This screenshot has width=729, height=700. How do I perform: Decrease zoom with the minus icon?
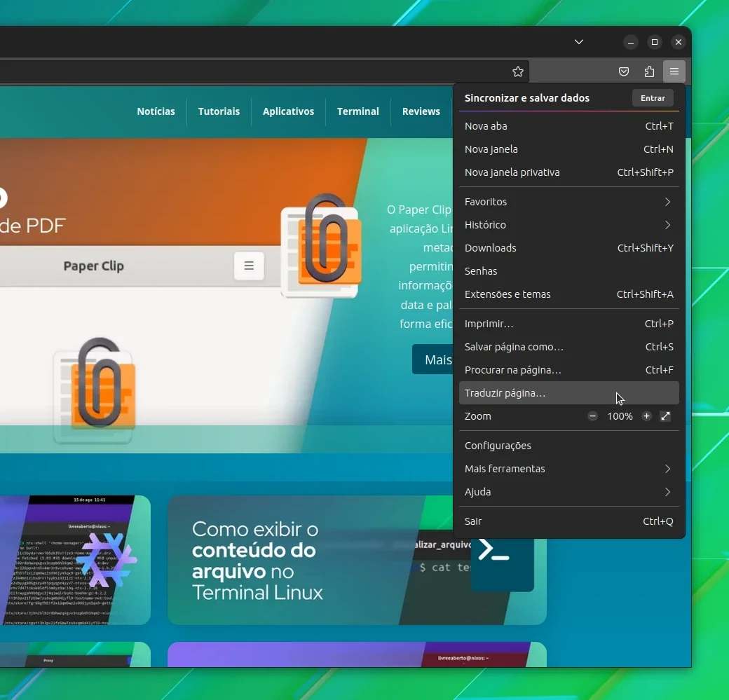click(592, 416)
